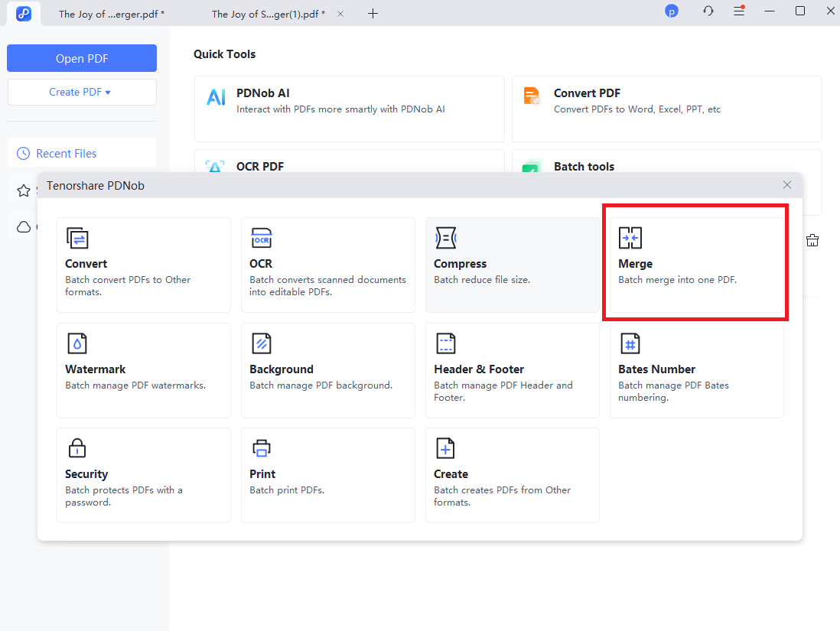840x631 pixels.
Task: Close the Tenorshare PDNob dialog
Action: (787, 185)
